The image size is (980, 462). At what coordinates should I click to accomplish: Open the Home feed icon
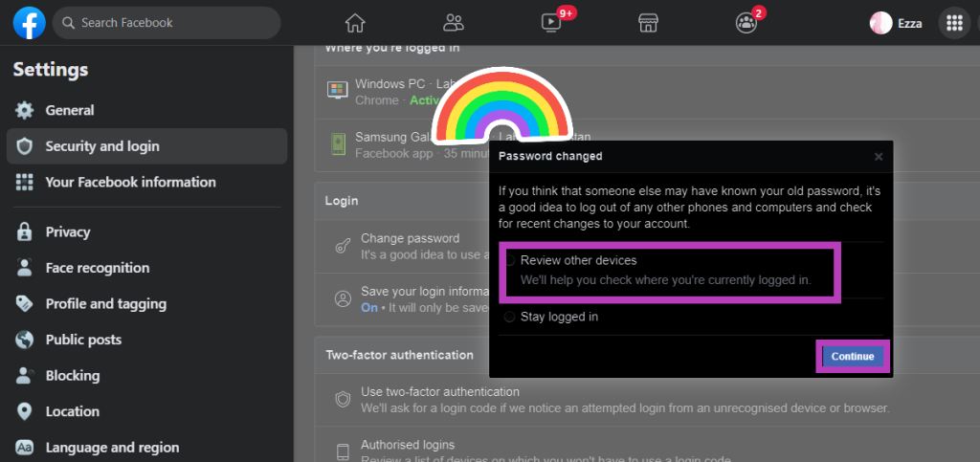coord(355,23)
